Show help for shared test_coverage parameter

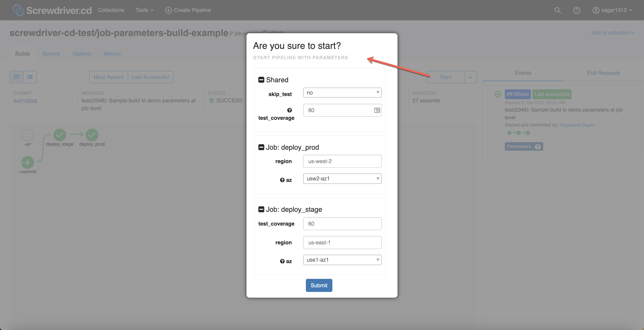coord(289,110)
